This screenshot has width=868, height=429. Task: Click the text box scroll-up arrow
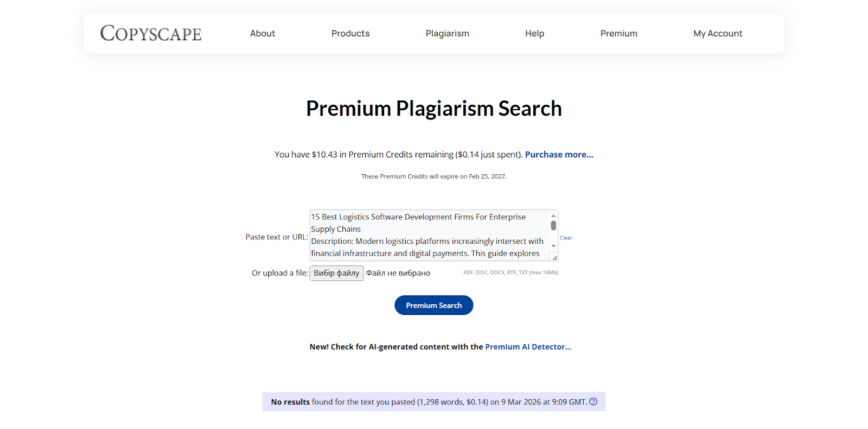(553, 216)
